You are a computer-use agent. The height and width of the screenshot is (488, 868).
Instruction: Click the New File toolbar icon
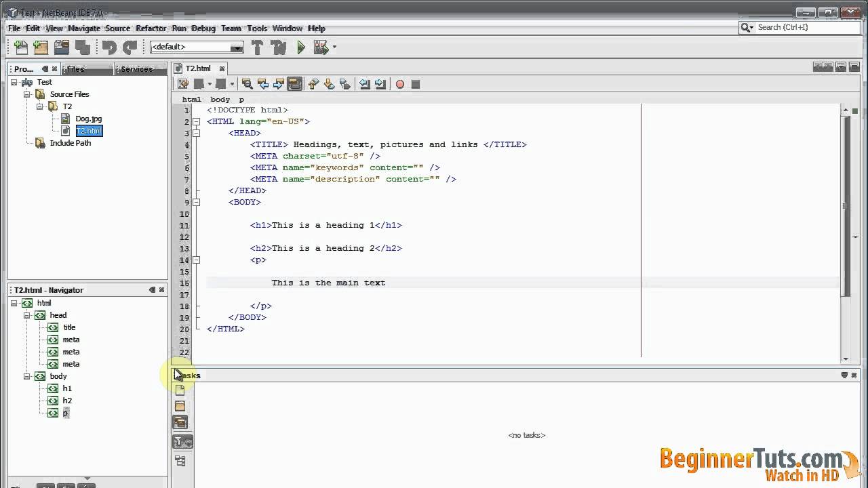(21, 47)
